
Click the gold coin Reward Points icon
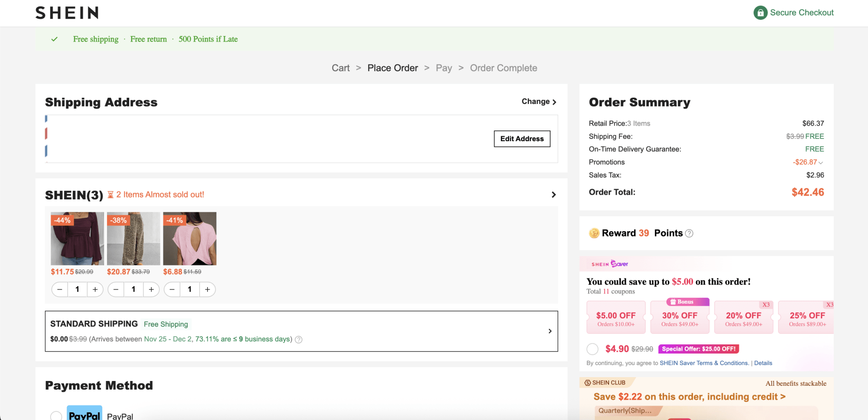coord(594,233)
